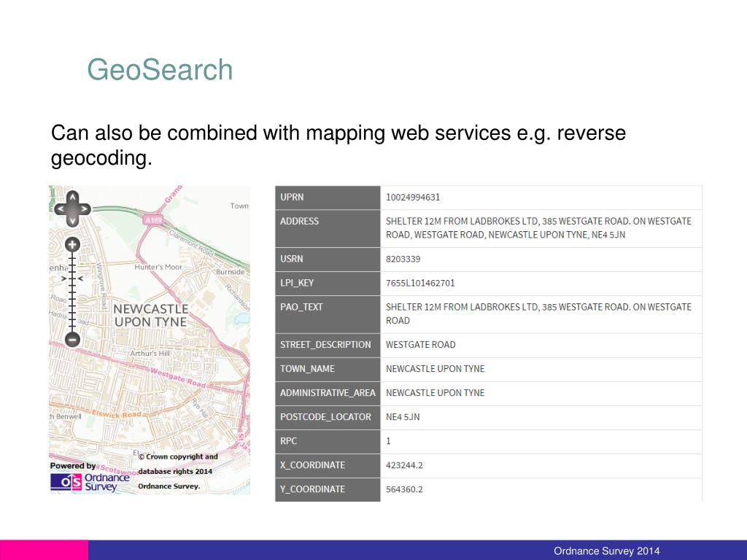747x560 pixels.
Task: Select the LPI_KEY value 7655L101462701
Action: click(x=420, y=283)
